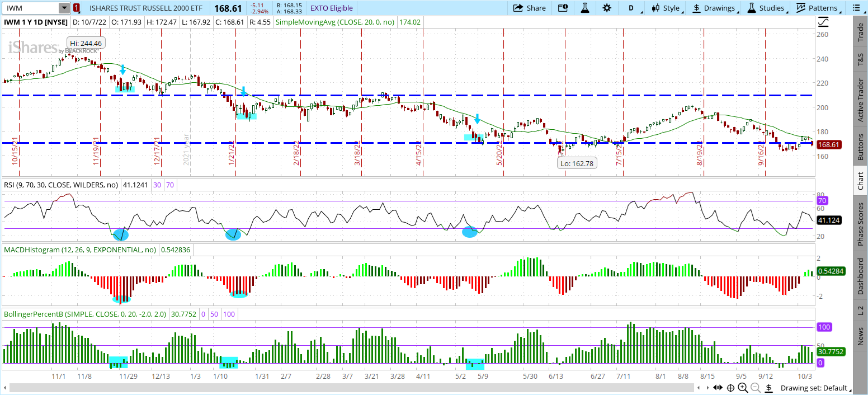The image size is (868, 395).
Task: Click the red link color badge 1
Action: (x=76, y=8)
